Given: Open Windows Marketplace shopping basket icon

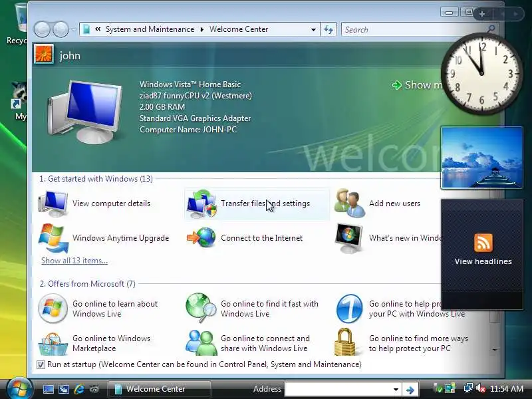Looking at the screenshot, I should point(53,344).
